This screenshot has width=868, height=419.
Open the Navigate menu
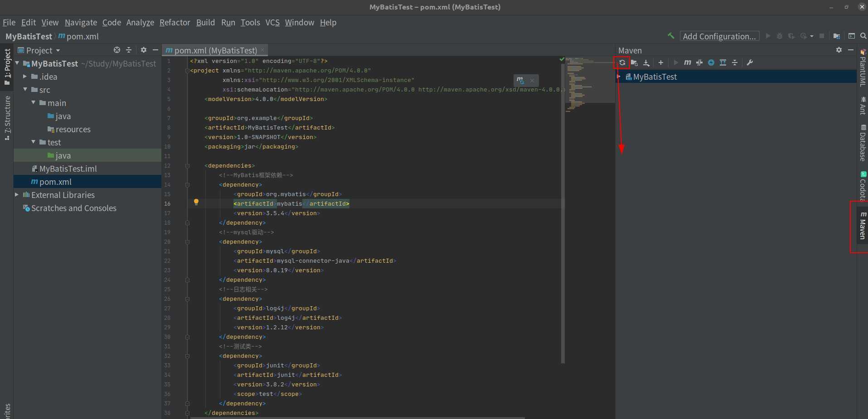(81, 22)
